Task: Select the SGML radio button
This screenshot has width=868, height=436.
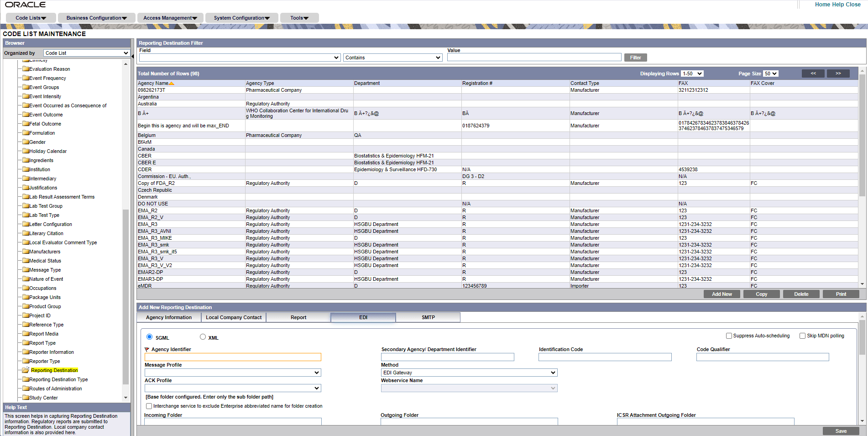Action: click(x=149, y=337)
